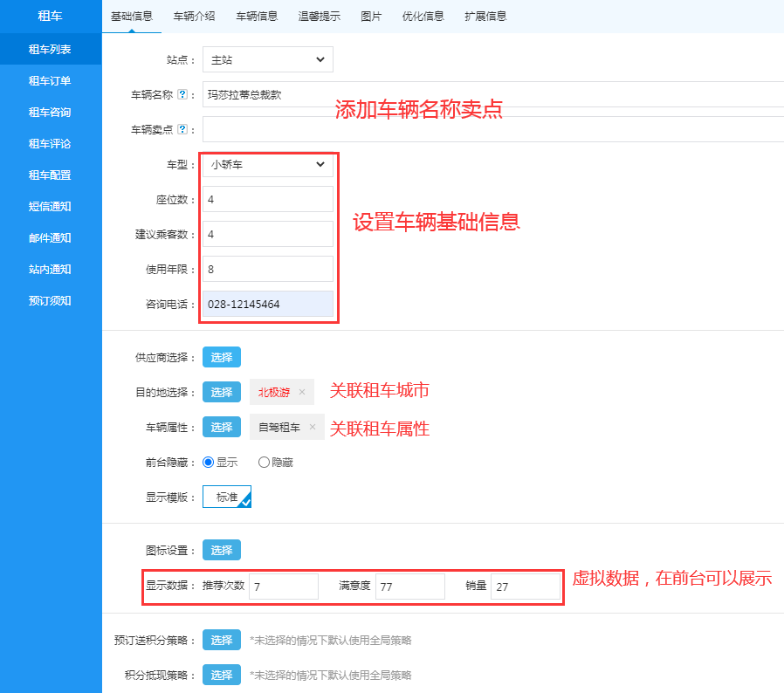Click 选择 button for 积分抵现策略
The image size is (784, 693).
(222, 675)
